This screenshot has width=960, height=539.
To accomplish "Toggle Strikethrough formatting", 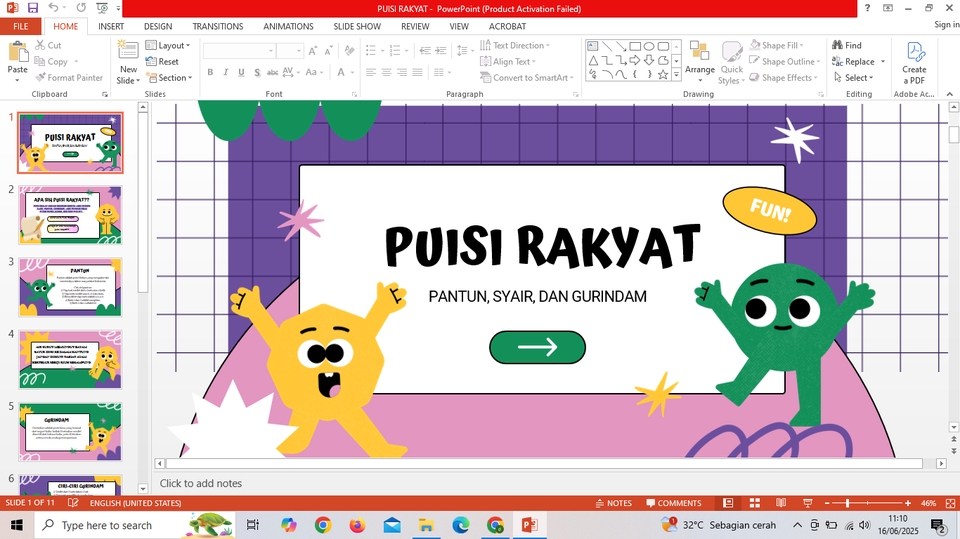I will pyautogui.click(x=272, y=72).
